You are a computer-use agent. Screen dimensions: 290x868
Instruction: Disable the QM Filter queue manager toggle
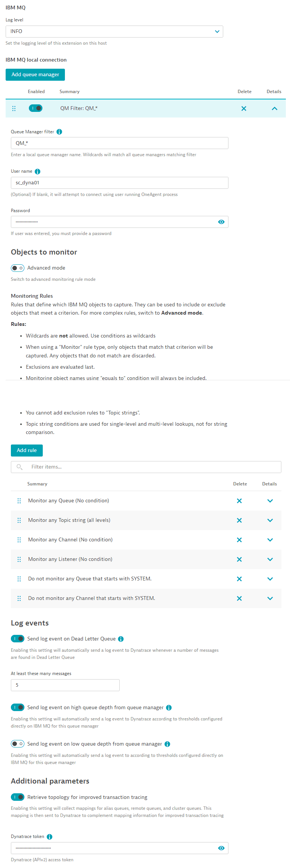tap(36, 108)
